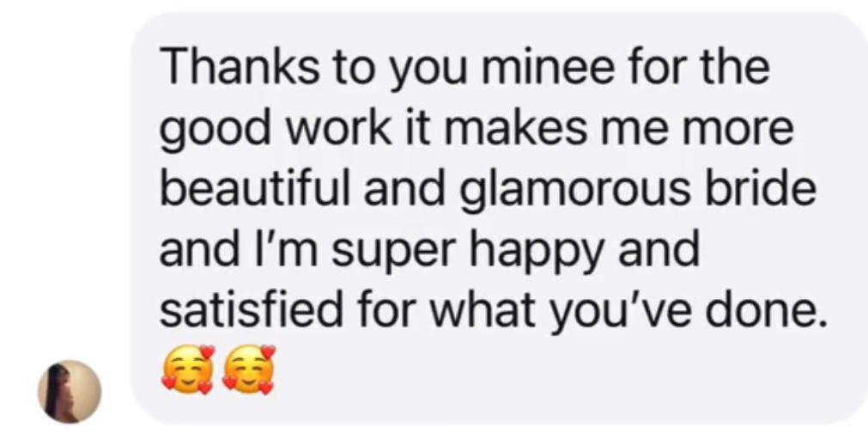Click the first smiling hearts emoji

[188, 369]
